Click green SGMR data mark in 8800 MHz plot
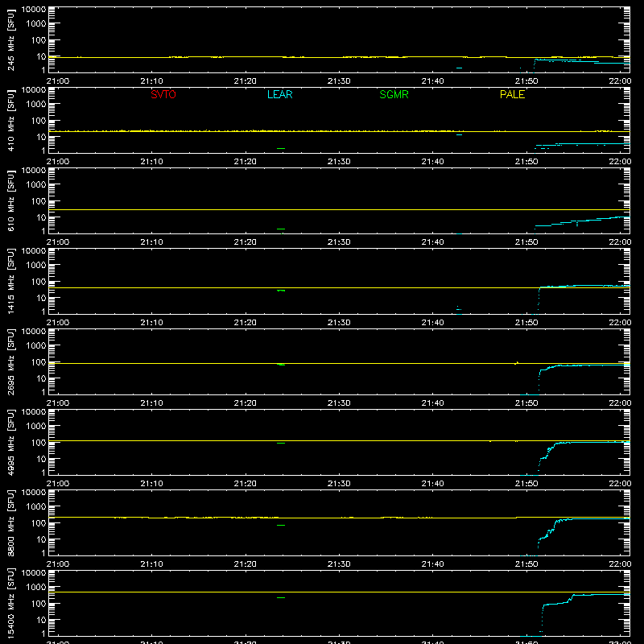 [x=281, y=526]
